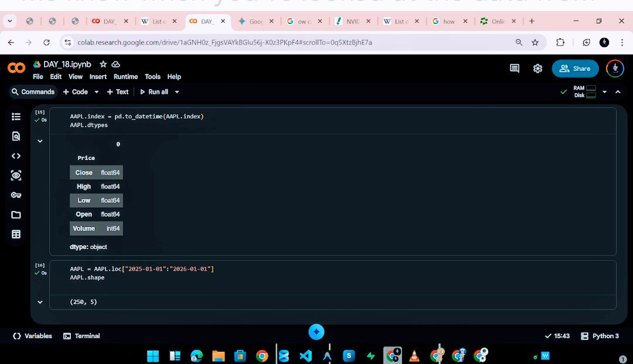Click the cloud save status icon

[116, 64]
